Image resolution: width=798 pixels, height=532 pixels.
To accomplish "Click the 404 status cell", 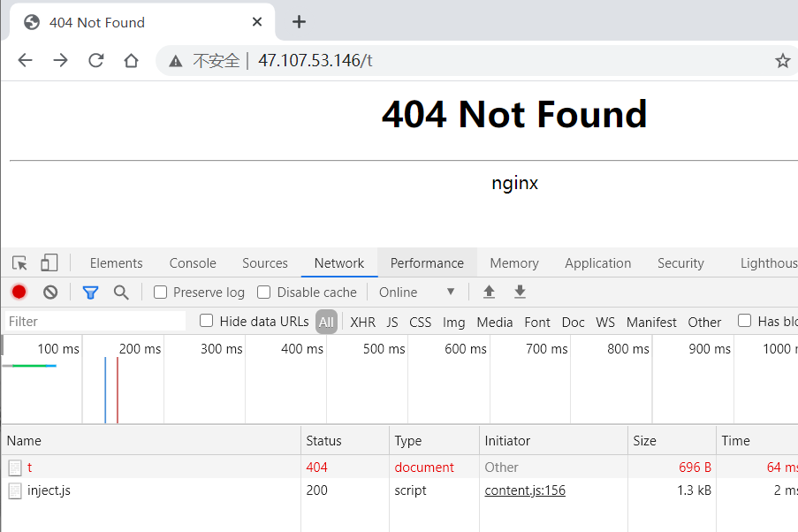I will 316,467.
